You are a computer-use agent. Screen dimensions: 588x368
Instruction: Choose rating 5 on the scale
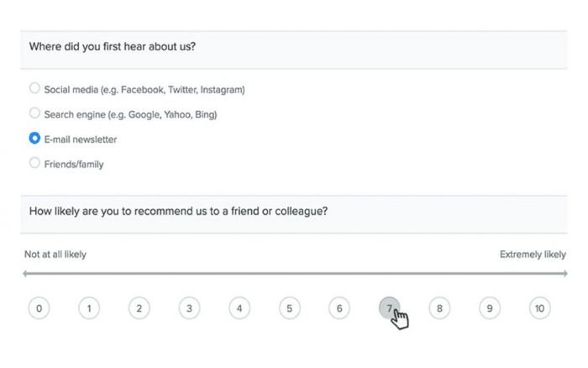[x=289, y=308]
